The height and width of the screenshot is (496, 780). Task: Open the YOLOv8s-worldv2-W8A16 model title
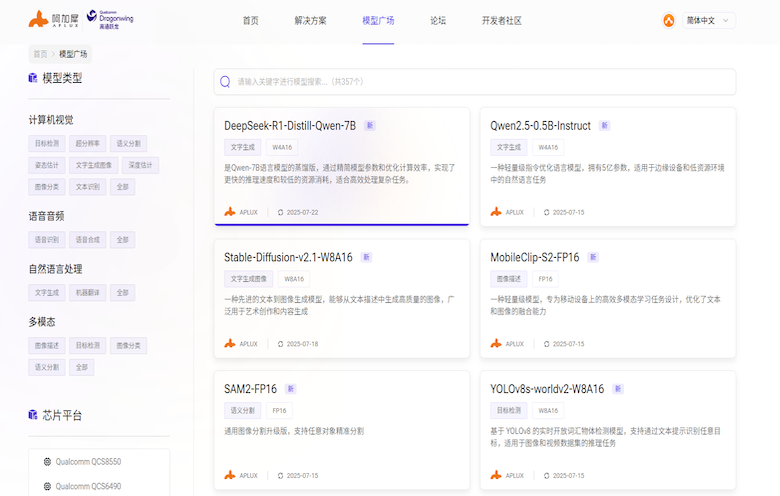547,389
